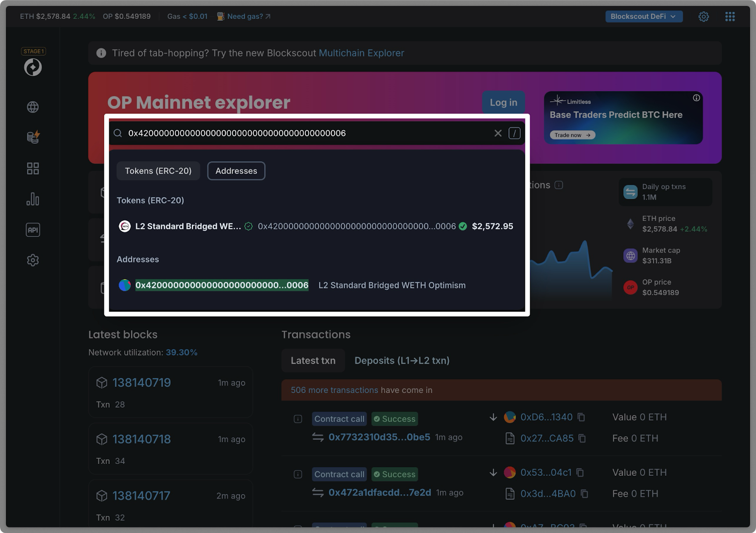Click the STAGE 1 badge
The height and width of the screenshot is (533, 756).
pyautogui.click(x=33, y=51)
